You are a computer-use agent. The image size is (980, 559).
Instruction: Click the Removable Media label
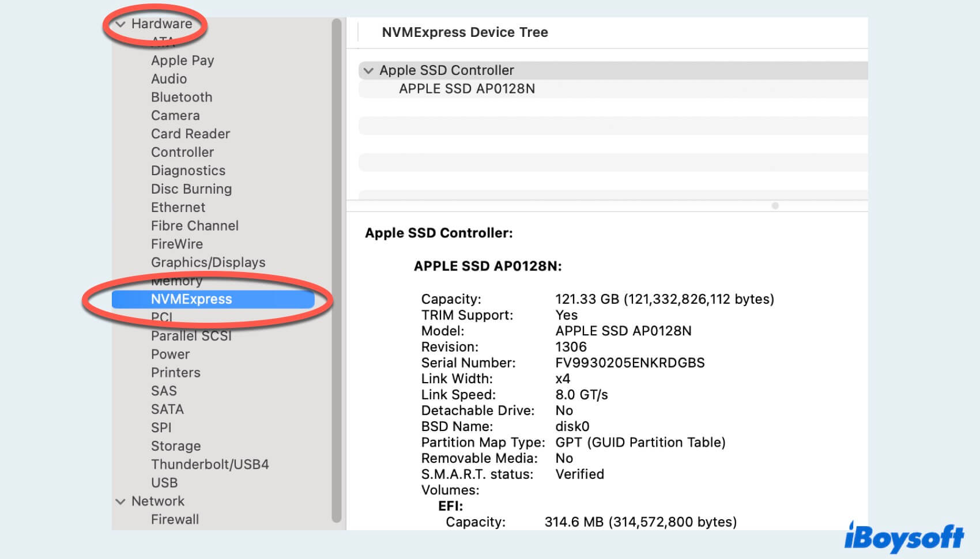pos(479,459)
